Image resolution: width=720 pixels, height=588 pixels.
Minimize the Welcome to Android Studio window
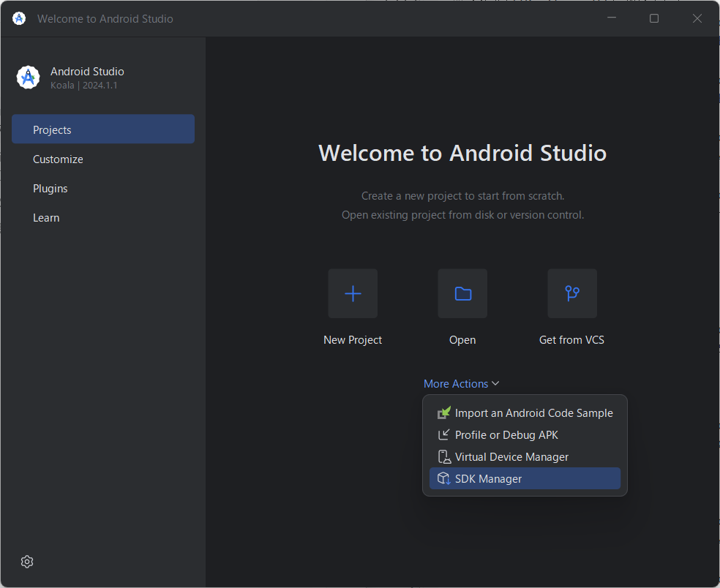[611, 18]
